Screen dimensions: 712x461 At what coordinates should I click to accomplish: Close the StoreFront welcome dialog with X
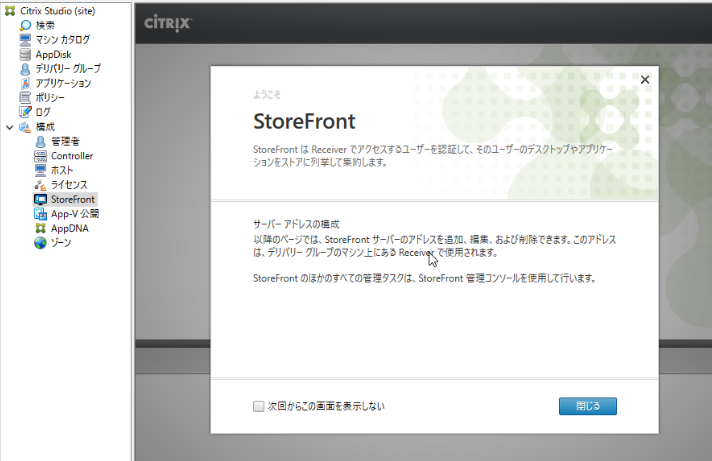644,80
